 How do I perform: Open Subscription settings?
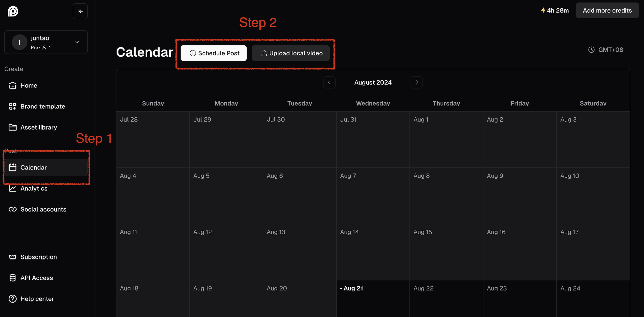click(x=46, y=257)
